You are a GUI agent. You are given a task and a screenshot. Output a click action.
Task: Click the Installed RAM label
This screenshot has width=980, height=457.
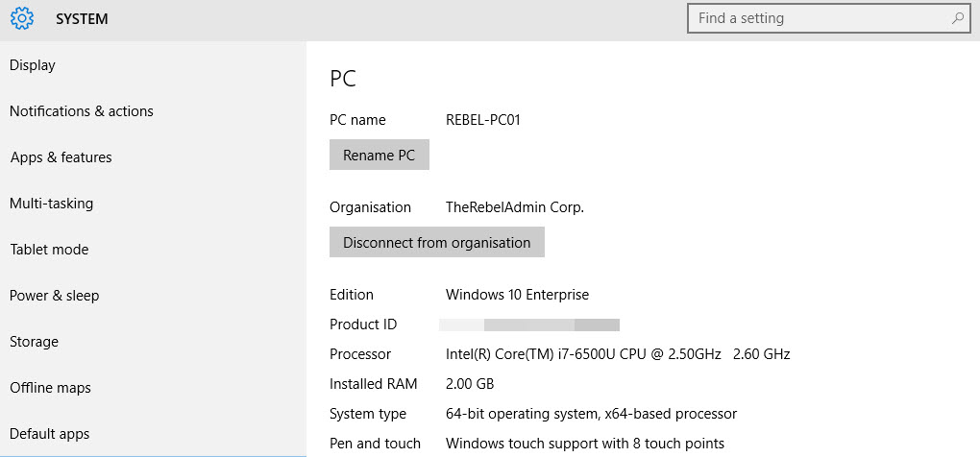click(x=373, y=384)
